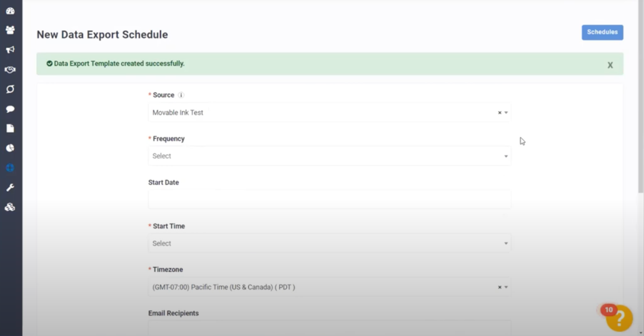This screenshot has height=336, width=644.
Task: Open the wrench settings icon in sidebar
Action: [10, 188]
